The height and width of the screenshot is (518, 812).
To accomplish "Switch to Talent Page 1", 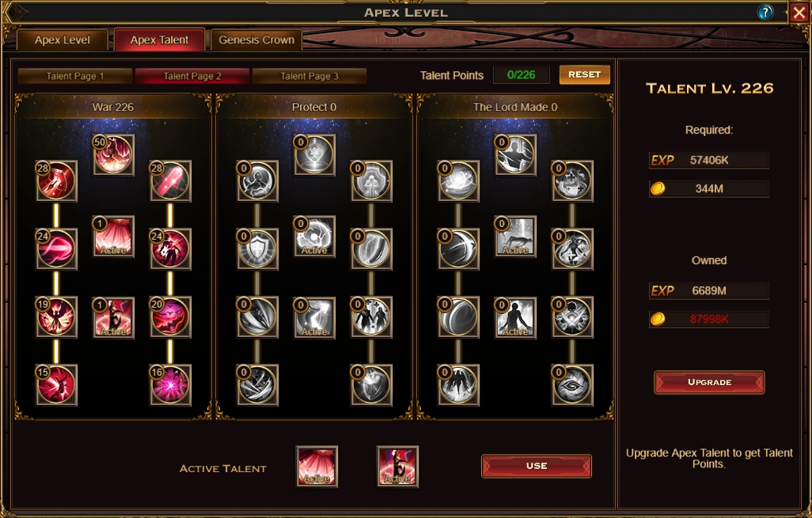I will coord(75,76).
